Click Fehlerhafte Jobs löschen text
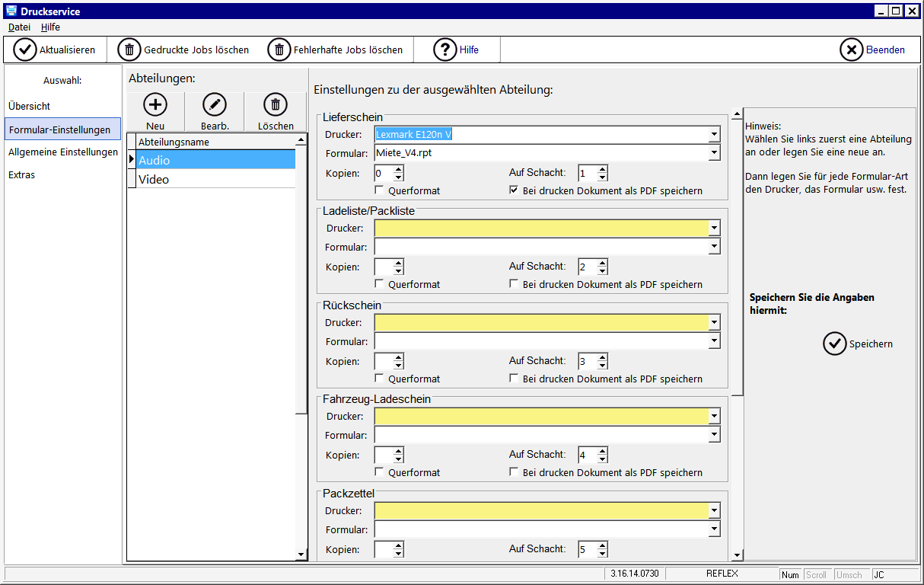Image resolution: width=924 pixels, height=585 pixels. pyautogui.click(x=349, y=50)
